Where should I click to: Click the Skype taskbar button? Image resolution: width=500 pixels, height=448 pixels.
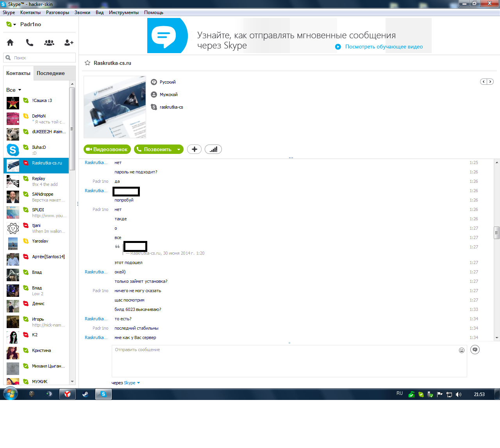[104, 394]
